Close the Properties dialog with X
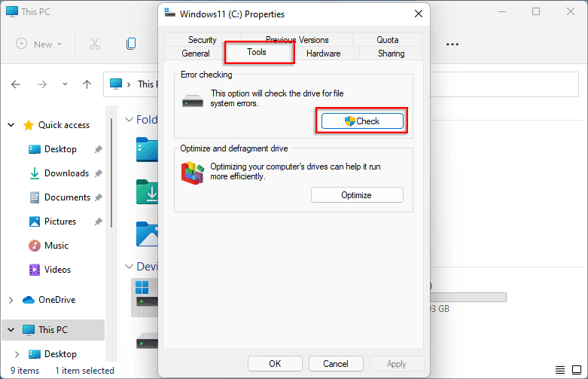Viewport: 588px width, 379px height. point(419,14)
